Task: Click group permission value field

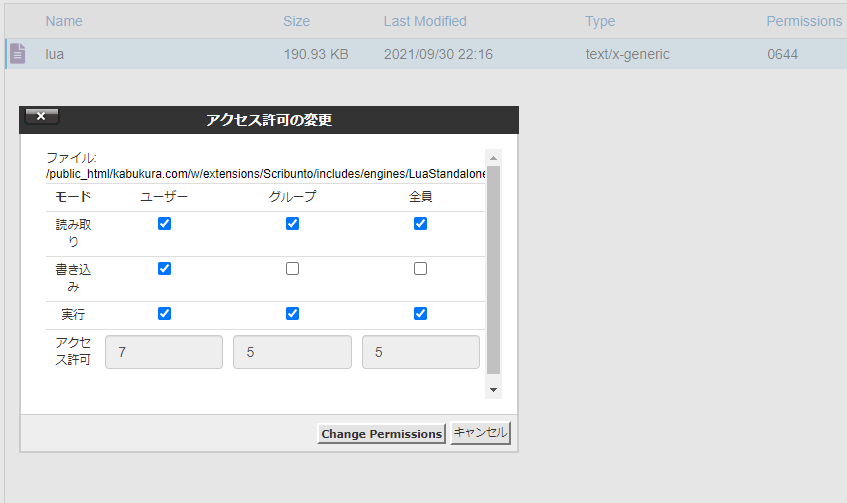Action: (x=292, y=352)
